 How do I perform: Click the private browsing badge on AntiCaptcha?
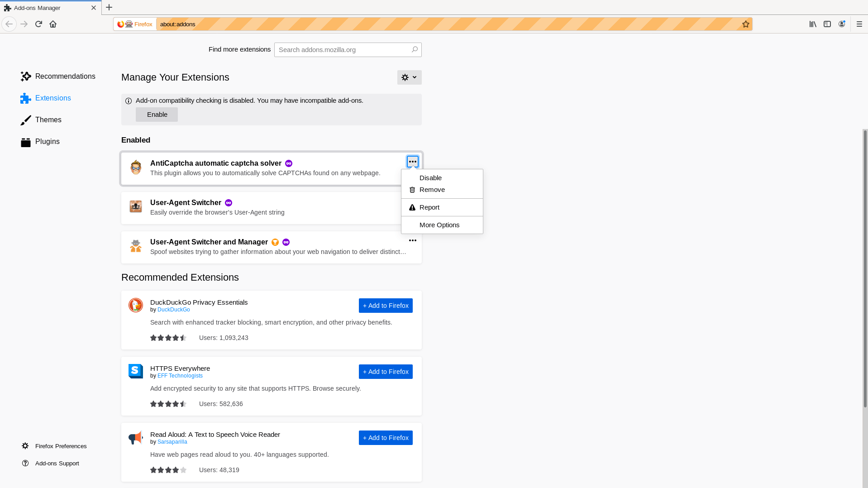pos(289,163)
